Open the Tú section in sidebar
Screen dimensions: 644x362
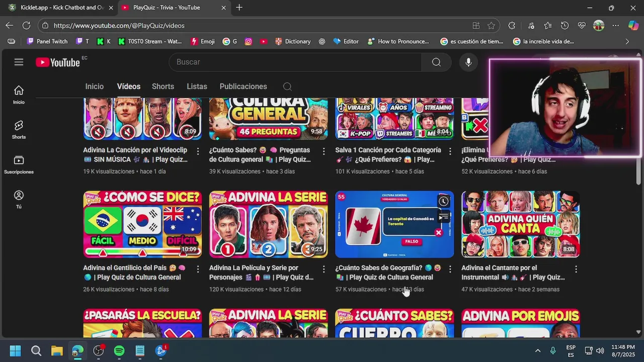pyautogui.click(x=19, y=199)
